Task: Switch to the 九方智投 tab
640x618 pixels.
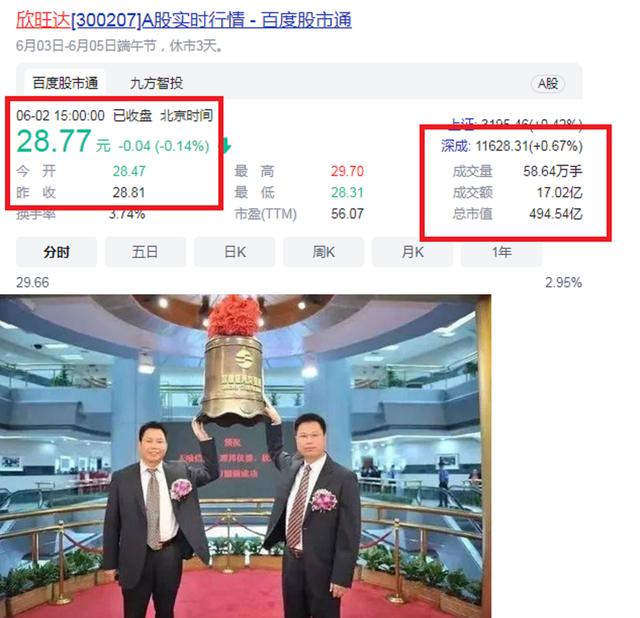Action: 156,83
